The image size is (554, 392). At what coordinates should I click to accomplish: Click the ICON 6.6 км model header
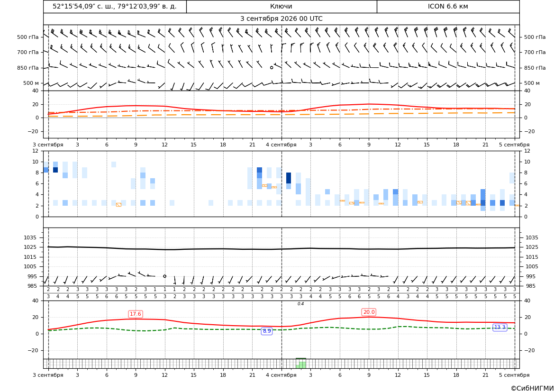click(448, 7)
